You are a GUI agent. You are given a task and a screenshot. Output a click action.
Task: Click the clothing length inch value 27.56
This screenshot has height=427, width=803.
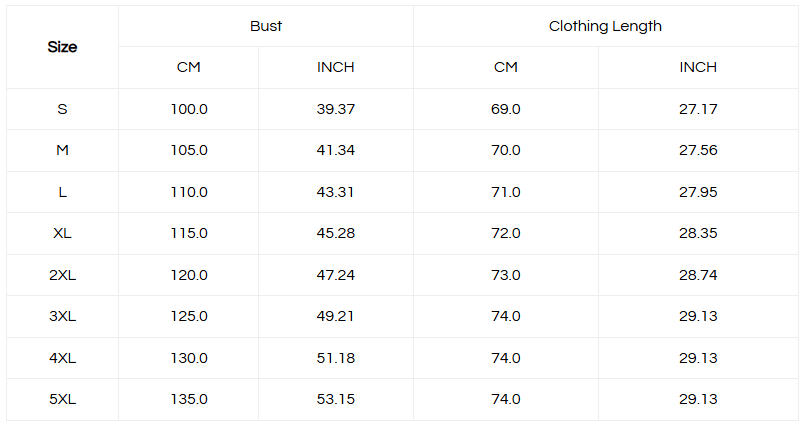point(698,150)
